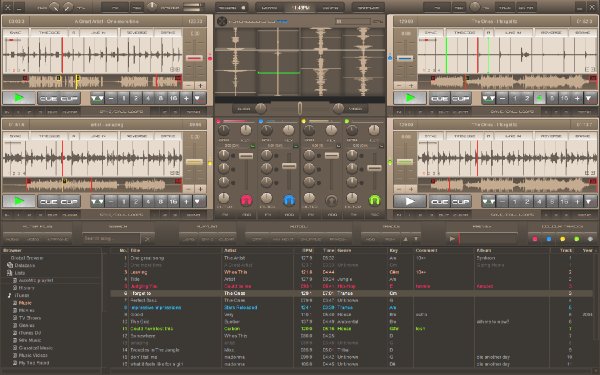Screen dimensions: 600x375
Task: Switch top-left deck to the TIMECODE tab
Action: click(49, 33)
